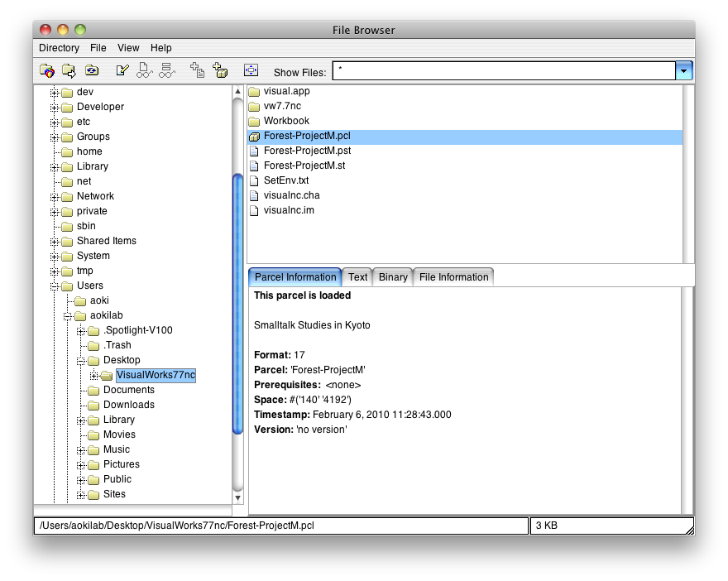Select the System tree item
This screenshot has width=728, height=581.
tap(93, 256)
